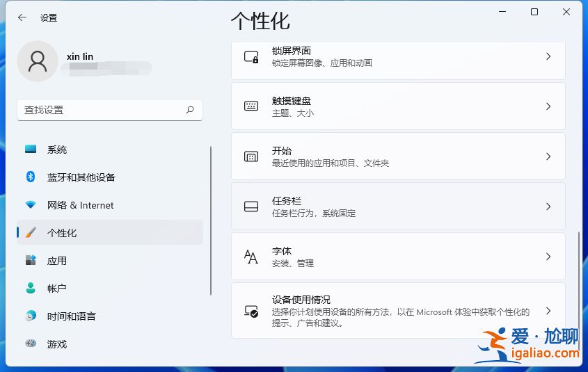Click the 个性化 page heading
The width and height of the screenshot is (588, 372).
[x=260, y=21]
